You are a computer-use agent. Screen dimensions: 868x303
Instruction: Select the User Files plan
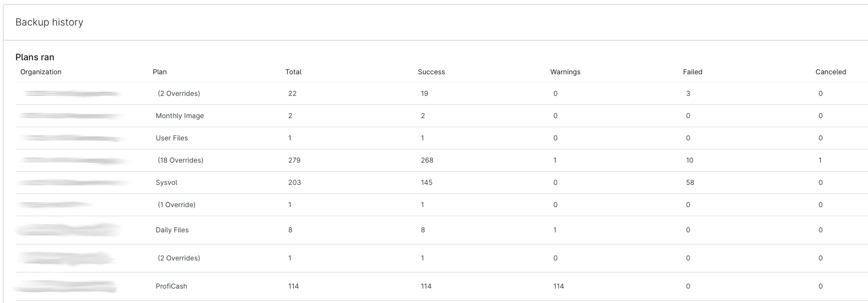click(x=172, y=138)
